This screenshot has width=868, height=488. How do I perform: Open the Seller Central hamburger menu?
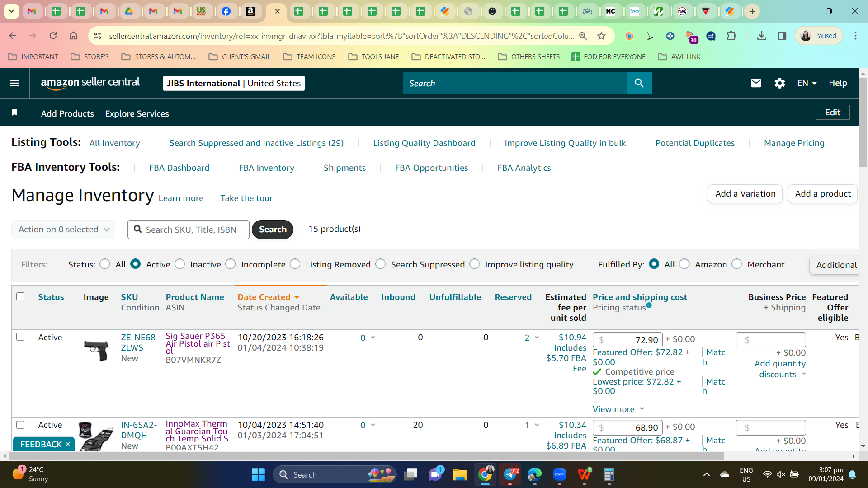click(15, 83)
